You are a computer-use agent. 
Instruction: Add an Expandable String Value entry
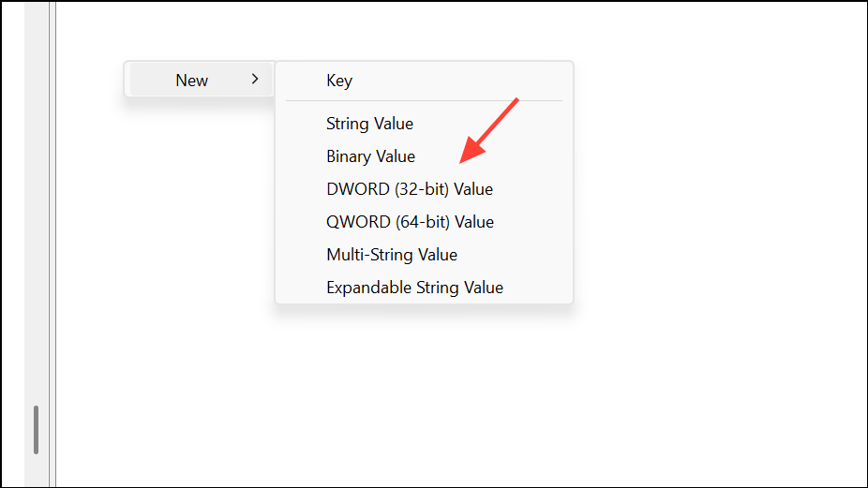tap(414, 288)
